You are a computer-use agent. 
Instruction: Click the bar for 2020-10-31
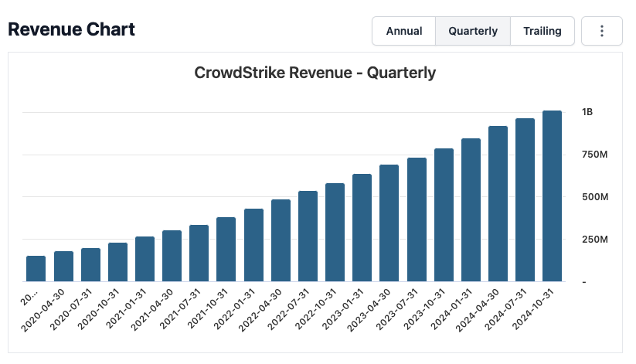point(117,262)
